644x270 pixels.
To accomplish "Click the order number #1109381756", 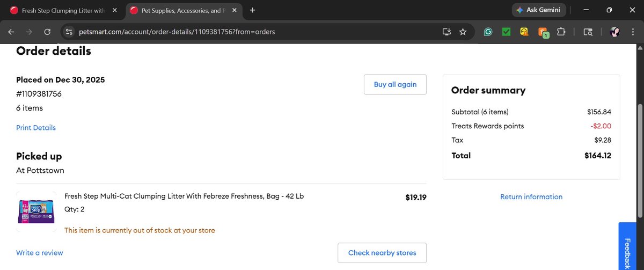I will pyautogui.click(x=39, y=94).
